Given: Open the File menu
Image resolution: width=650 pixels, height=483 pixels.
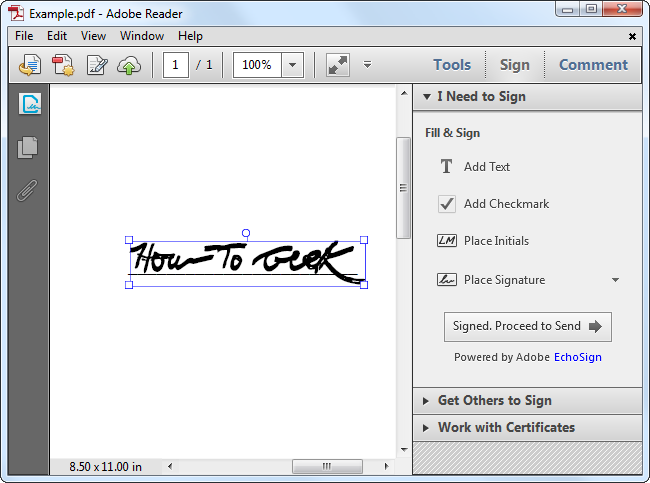Looking at the screenshot, I should 24,36.
